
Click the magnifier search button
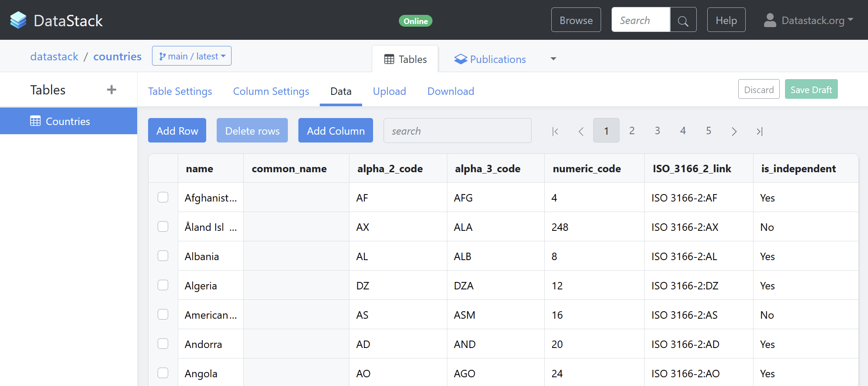[x=683, y=20]
